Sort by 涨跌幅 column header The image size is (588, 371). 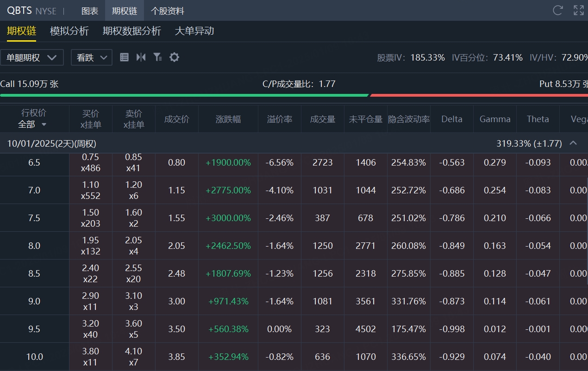[x=228, y=119]
